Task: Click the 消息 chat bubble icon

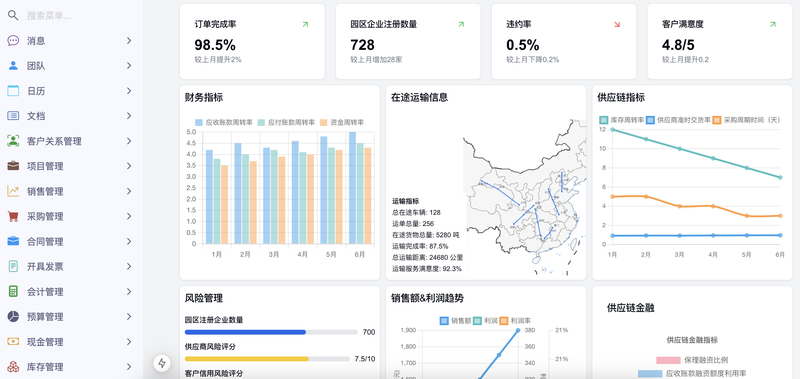Action: pyautogui.click(x=13, y=41)
